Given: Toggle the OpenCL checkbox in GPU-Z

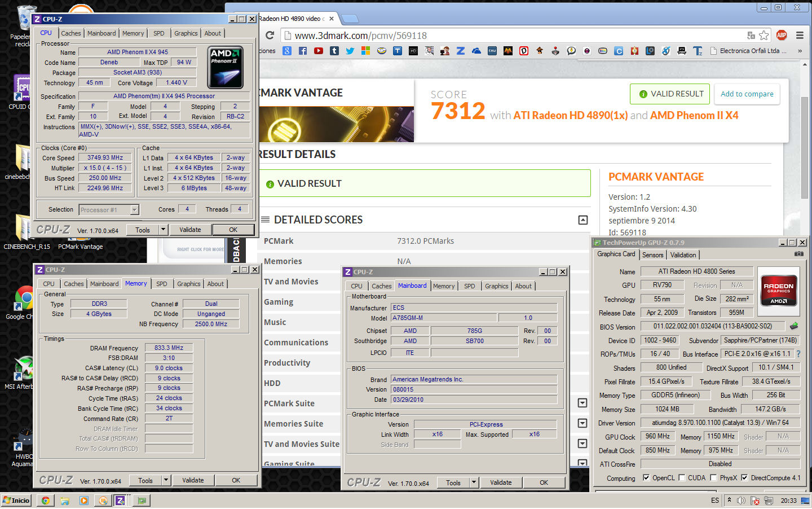Looking at the screenshot, I should (646, 477).
